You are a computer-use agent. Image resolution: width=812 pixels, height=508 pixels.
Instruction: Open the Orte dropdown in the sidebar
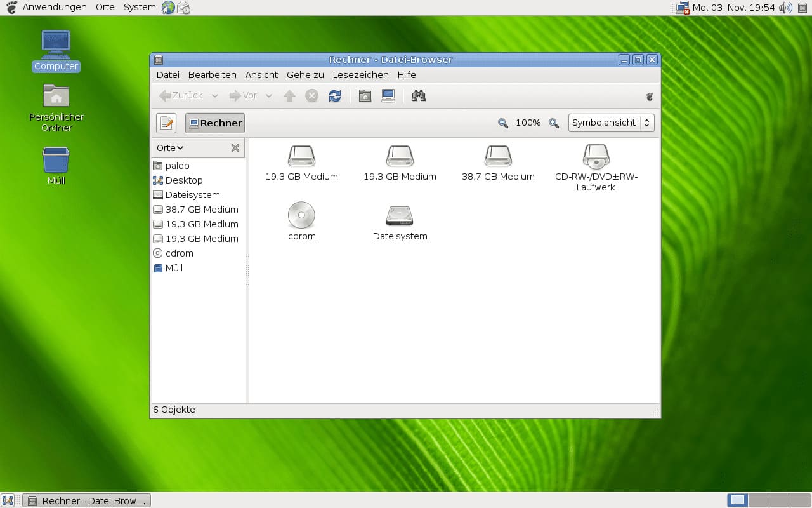(169, 147)
